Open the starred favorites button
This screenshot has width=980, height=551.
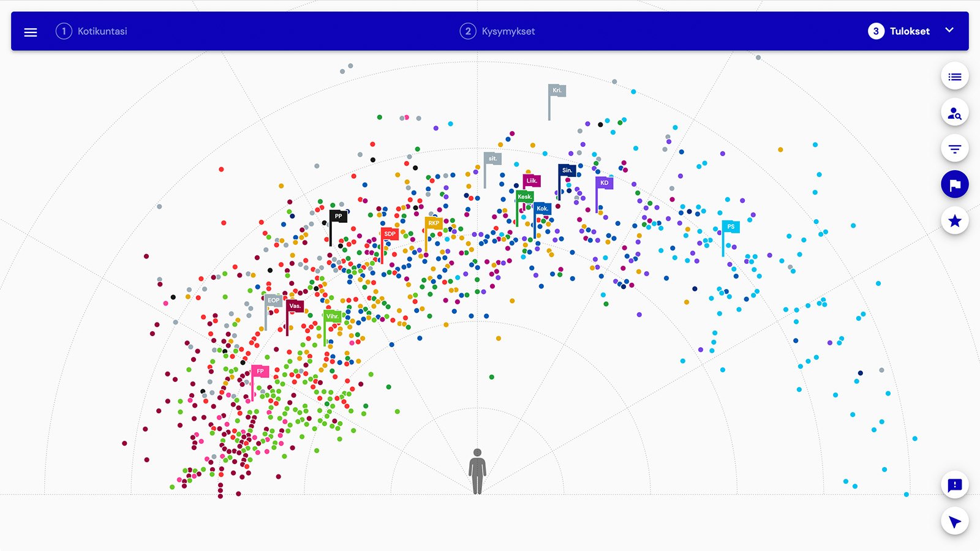coord(954,221)
